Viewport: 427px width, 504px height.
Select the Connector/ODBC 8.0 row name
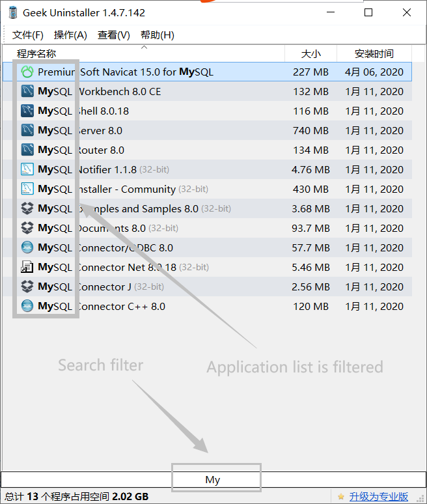point(105,247)
